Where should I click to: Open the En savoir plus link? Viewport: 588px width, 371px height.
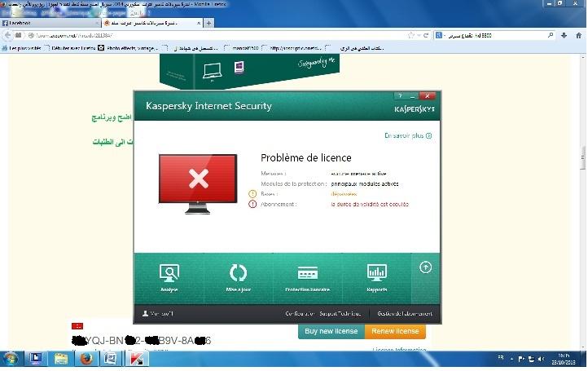pyautogui.click(x=408, y=135)
